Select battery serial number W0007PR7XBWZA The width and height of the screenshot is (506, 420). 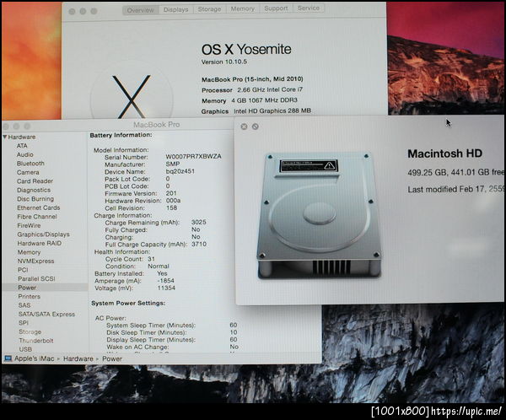point(194,157)
